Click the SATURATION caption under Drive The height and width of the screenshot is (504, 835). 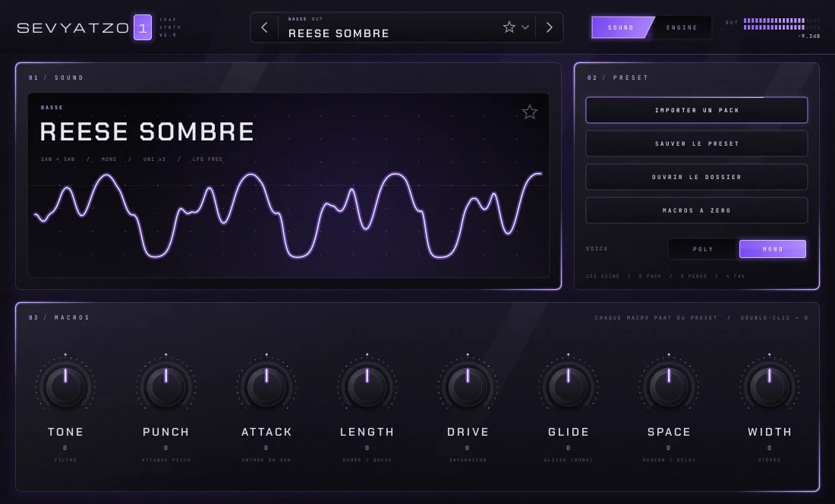point(468,460)
